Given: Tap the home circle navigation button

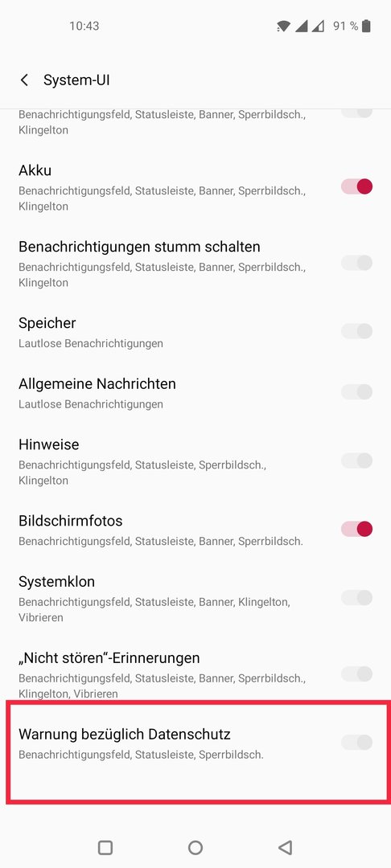Looking at the screenshot, I should click(195, 847).
